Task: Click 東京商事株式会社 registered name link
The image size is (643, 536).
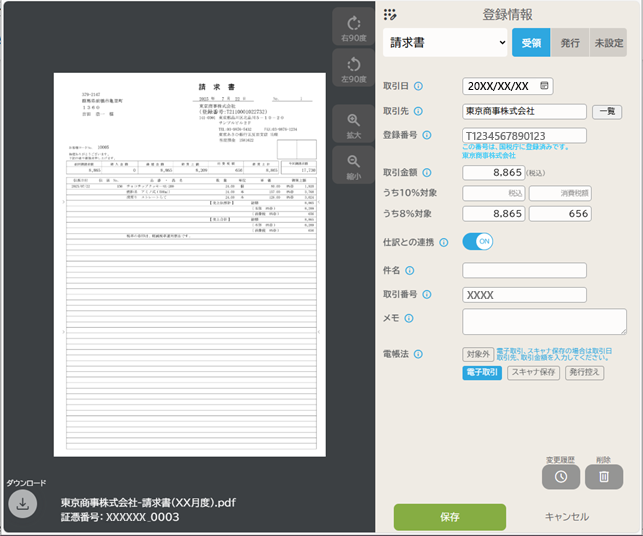Action: pos(489,155)
